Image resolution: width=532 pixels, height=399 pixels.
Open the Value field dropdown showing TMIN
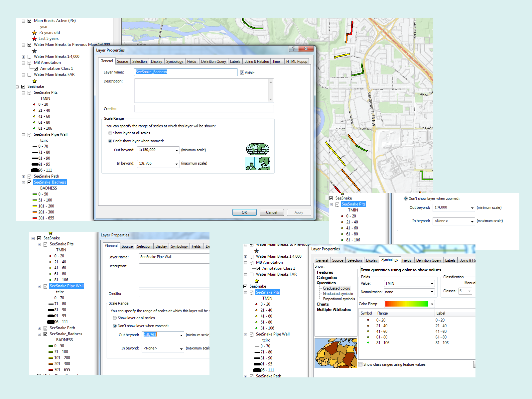pyautogui.click(x=432, y=284)
